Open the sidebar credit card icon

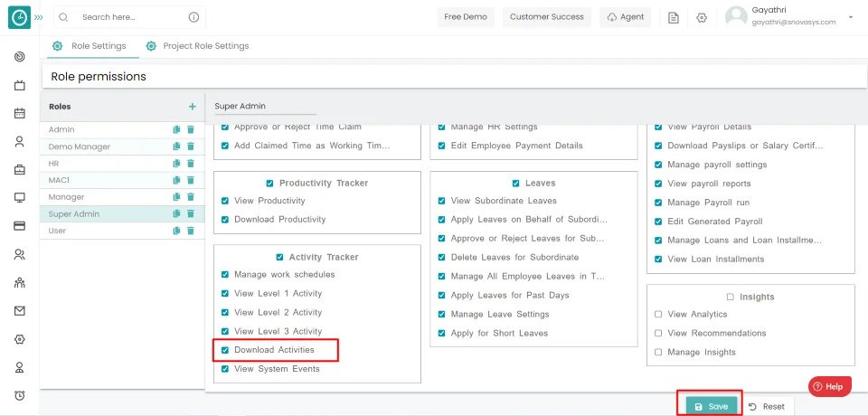pos(19,226)
